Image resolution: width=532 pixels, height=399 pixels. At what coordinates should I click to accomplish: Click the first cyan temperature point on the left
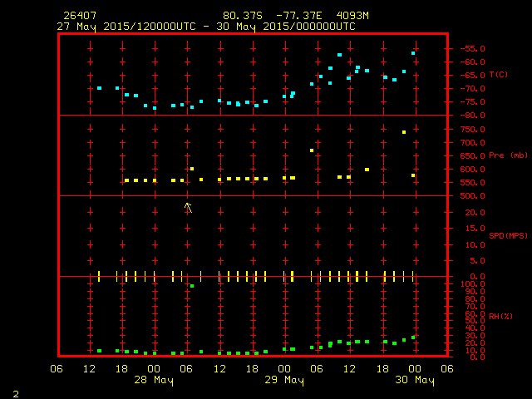pos(99,88)
